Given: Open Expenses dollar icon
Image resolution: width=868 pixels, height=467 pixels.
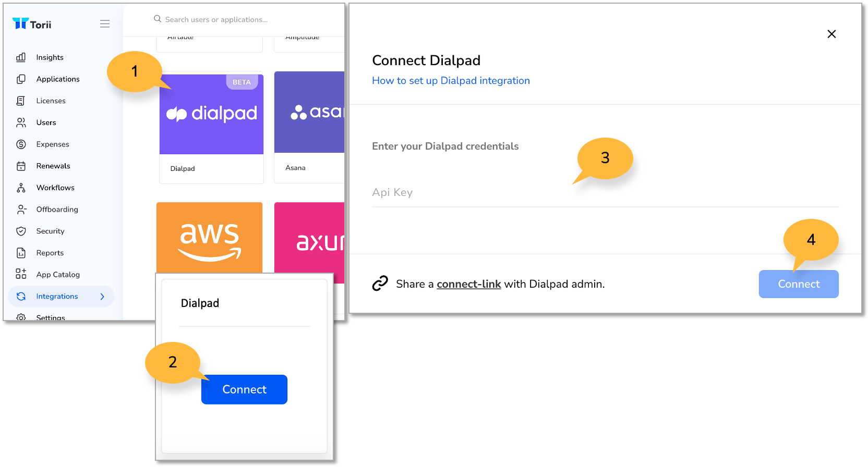Looking at the screenshot, I should coord(21,144).
